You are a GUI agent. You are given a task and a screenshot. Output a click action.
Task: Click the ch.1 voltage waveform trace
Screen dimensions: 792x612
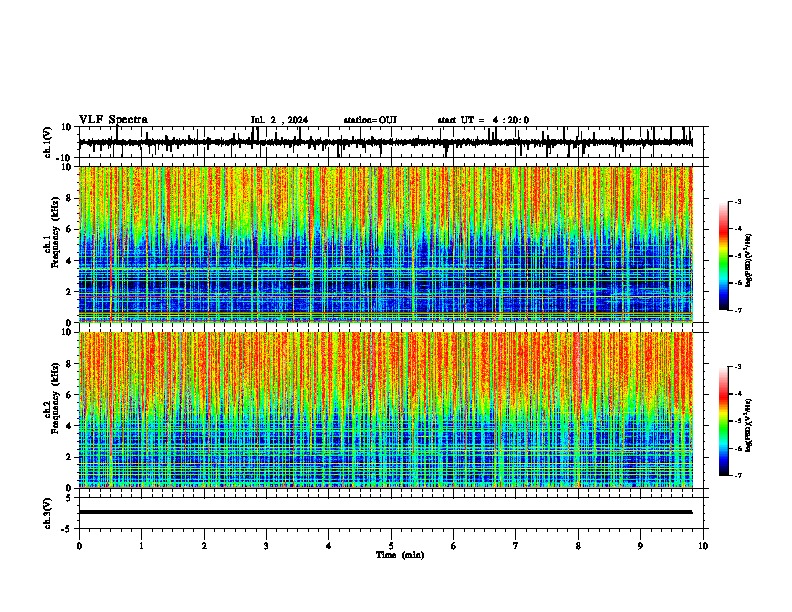point(385,142)
